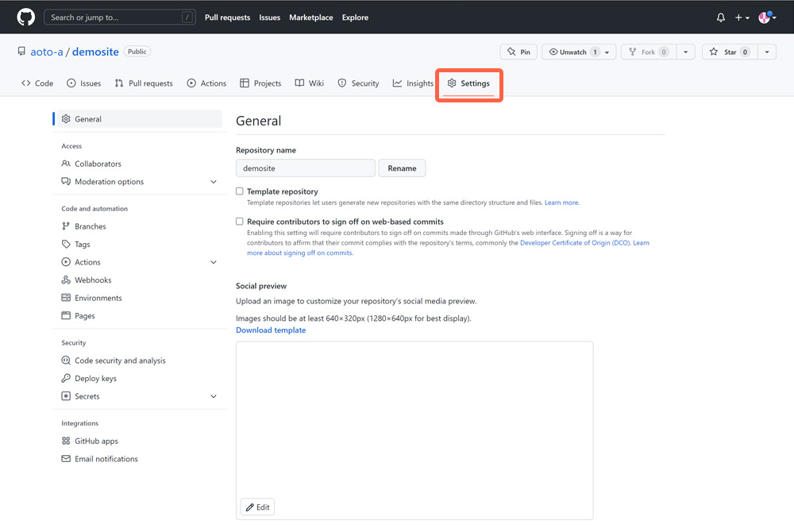Screen dimensions: 794x532
Task: Switch to the repository Issues tab
Action: 83,83
